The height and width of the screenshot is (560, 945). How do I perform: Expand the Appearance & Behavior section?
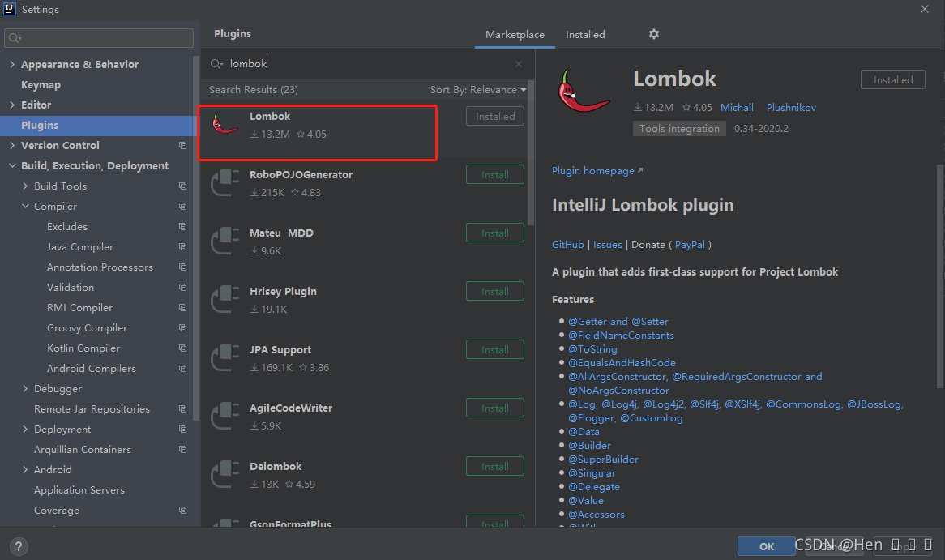pos(12,64)
